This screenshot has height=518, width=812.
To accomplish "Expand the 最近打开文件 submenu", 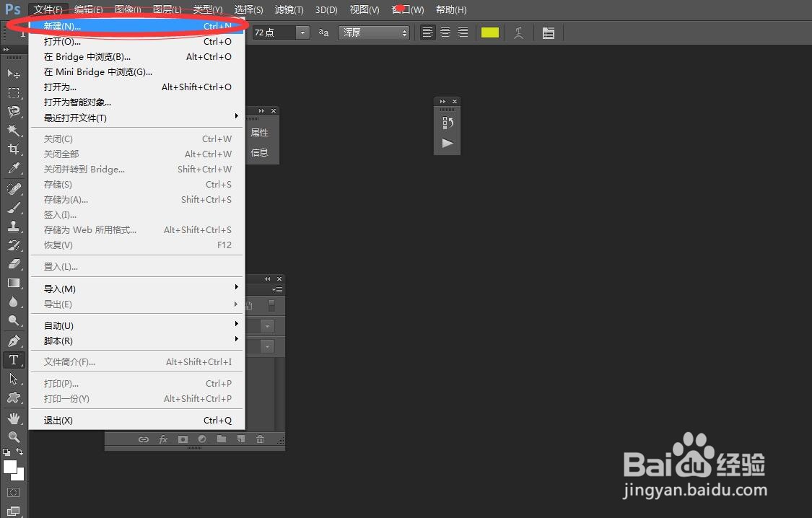I will click(x=136, y=118).
